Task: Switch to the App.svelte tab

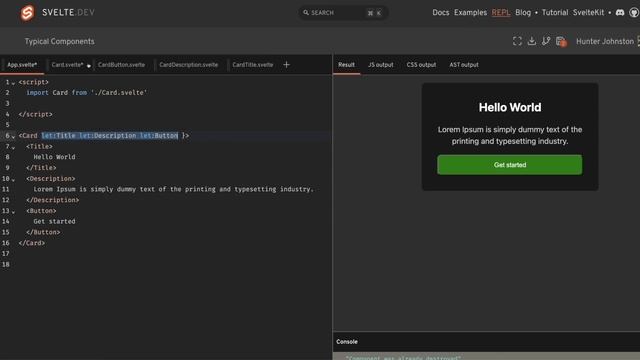Action: click(x=22, y=64)
